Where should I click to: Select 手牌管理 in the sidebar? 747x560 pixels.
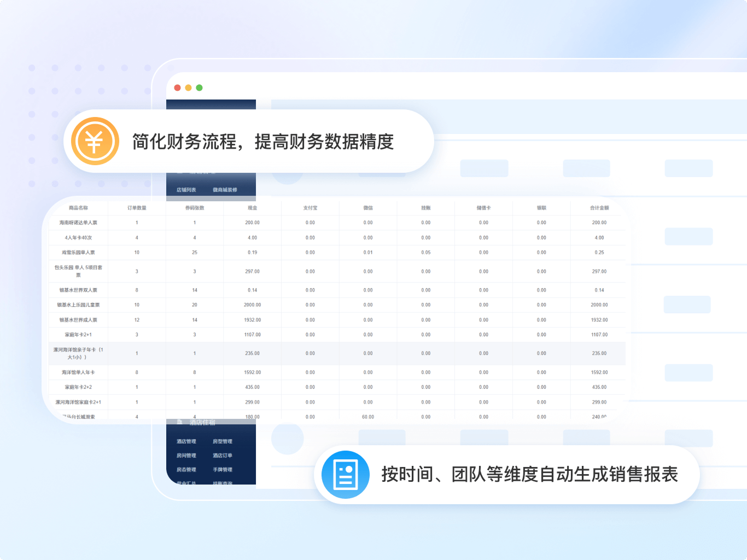click(x=222, y=470)
